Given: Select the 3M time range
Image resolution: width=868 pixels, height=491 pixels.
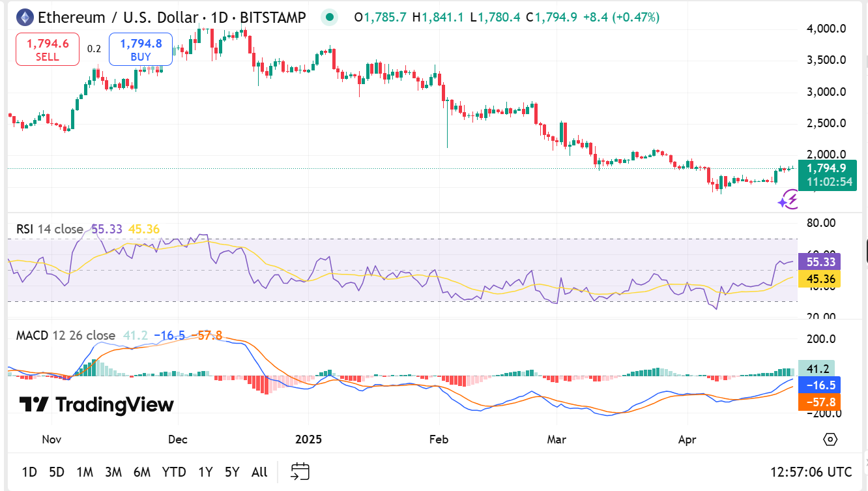Looking at the screenshot, I should click(113, 472).
